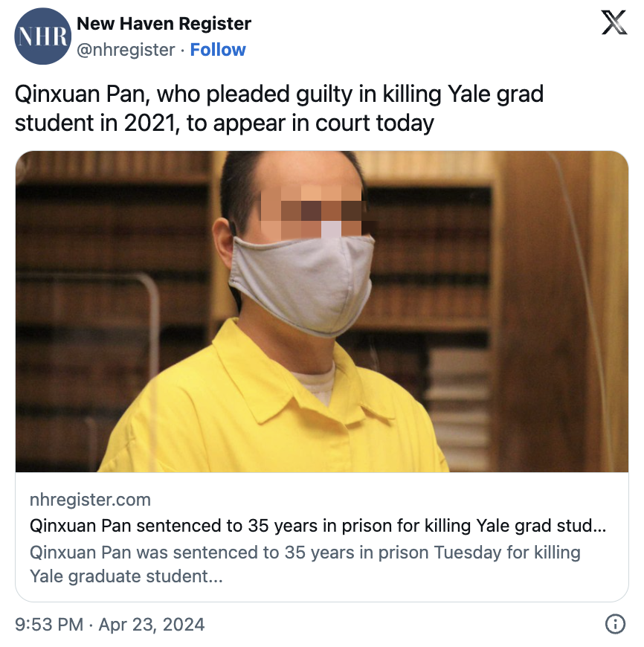This screenshot has height=647, width=644.
Task: Click the nhregister.com domain label
Action: pyautogui.click(x=90, y=500)
